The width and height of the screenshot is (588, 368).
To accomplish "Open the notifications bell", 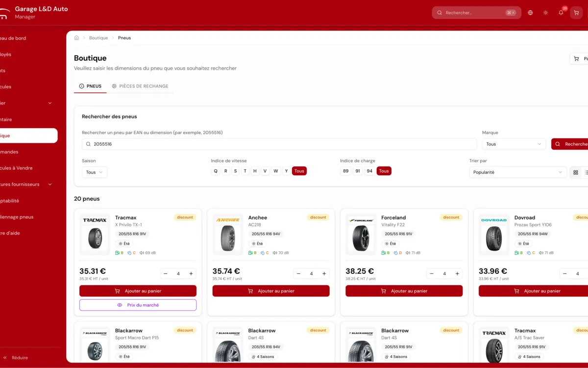I will click(x=561, y=13).
